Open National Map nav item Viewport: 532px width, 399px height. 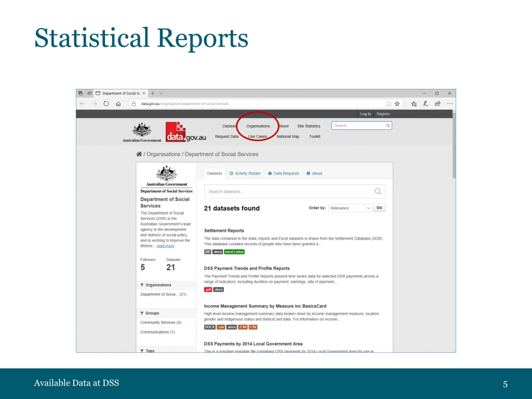pos(288,136)
